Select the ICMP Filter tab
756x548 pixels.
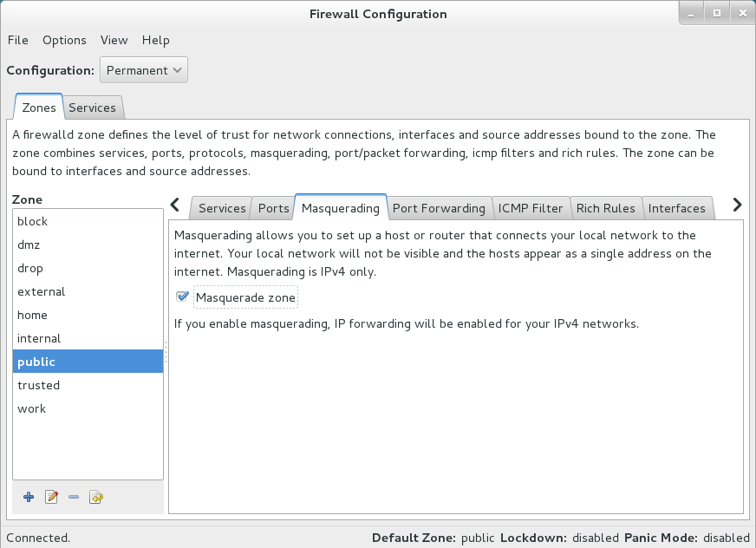(x=531, y=208)
